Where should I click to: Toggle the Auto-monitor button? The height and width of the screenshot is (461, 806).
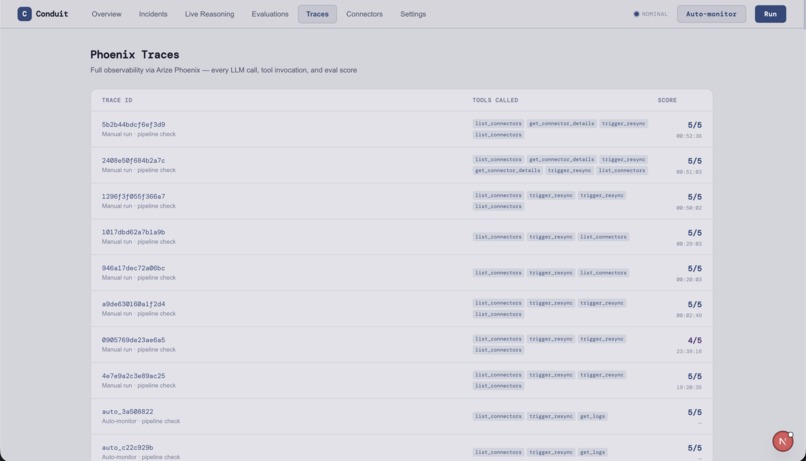coord(711,14)
